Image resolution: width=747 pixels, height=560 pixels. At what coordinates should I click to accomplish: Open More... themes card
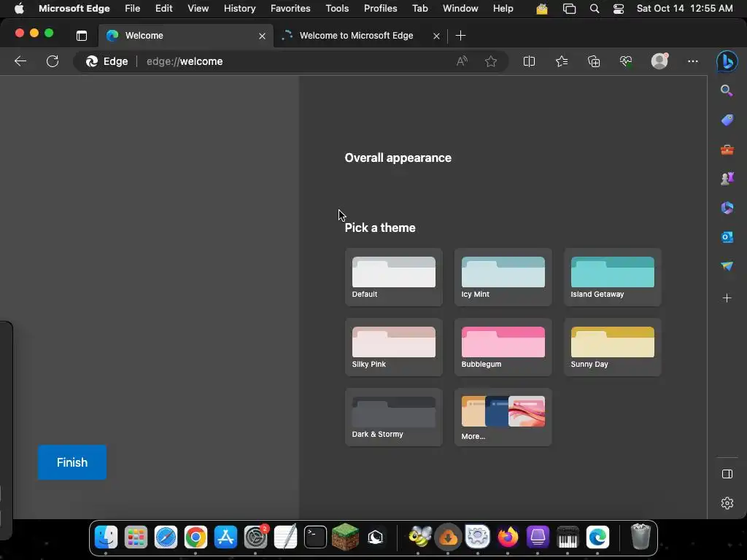pyautogui.click(x=503, y=417)
